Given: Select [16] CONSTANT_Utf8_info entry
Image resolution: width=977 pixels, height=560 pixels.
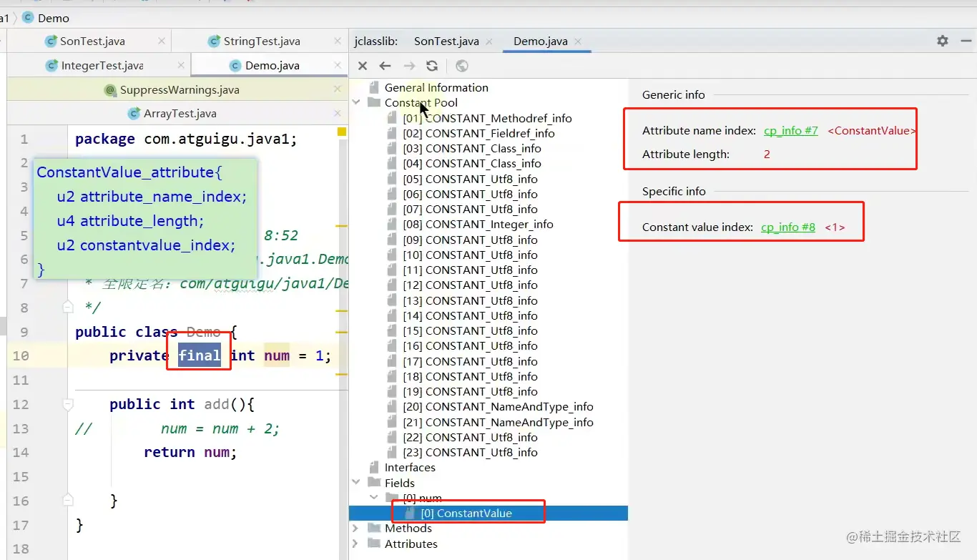Looking at the screenshot, I should click(470, 345).
